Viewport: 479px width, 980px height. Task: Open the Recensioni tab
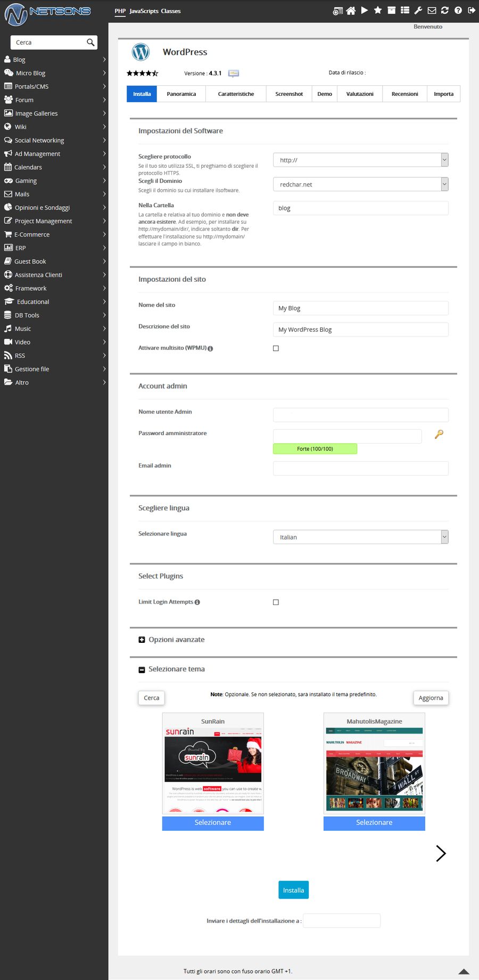point(404,94)
